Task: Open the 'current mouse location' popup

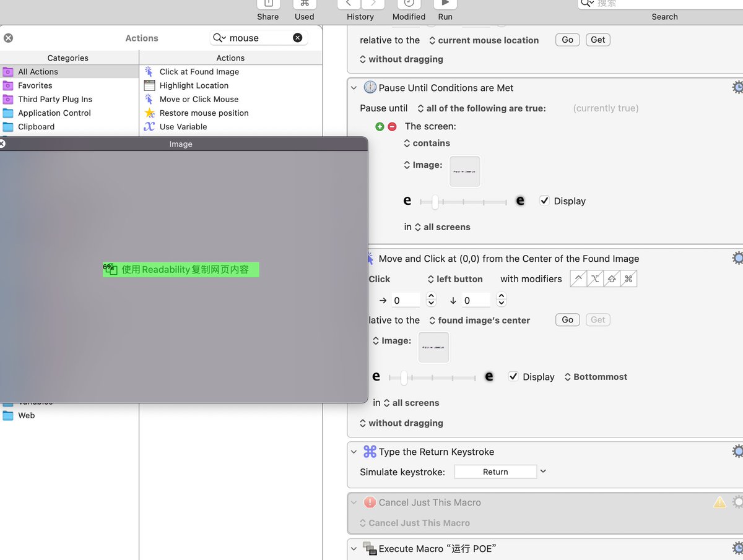Action: point(484,40)
